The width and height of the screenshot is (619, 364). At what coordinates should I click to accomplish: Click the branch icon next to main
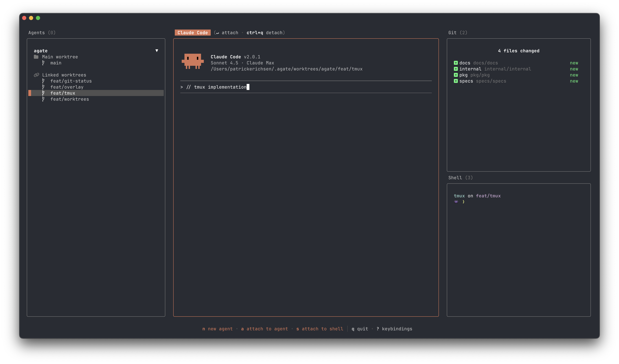(43, 63)
